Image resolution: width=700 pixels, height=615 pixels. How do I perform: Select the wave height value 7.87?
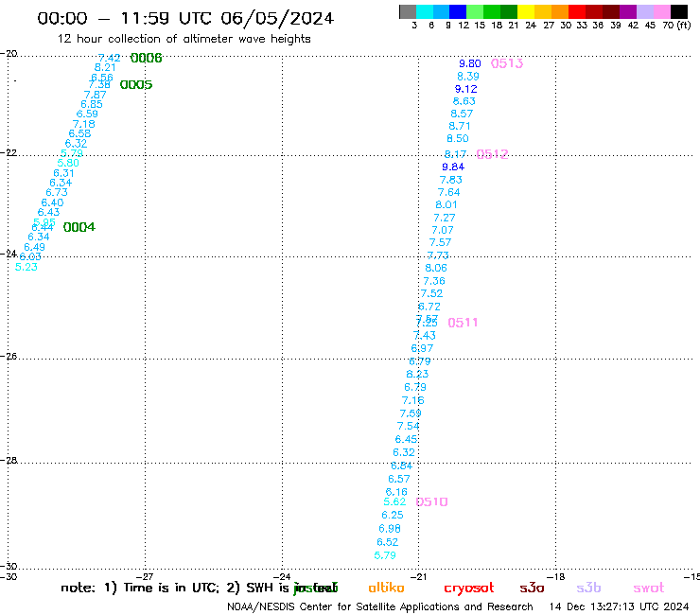96,95
